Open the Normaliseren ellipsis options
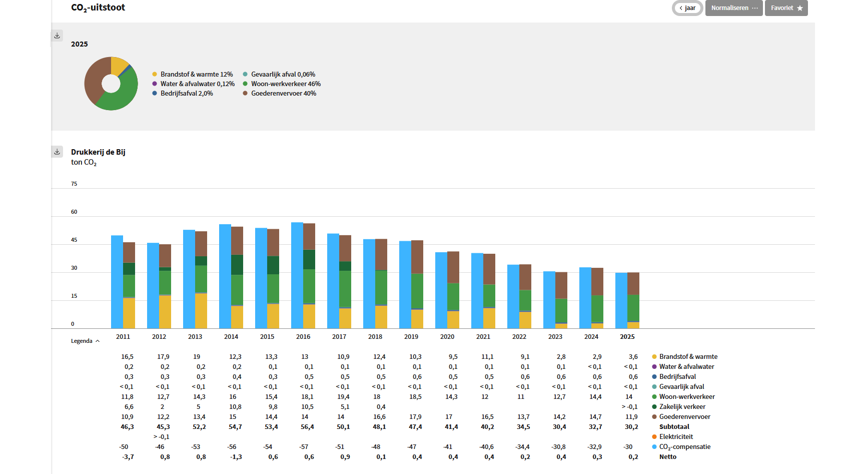 (755, 8)
